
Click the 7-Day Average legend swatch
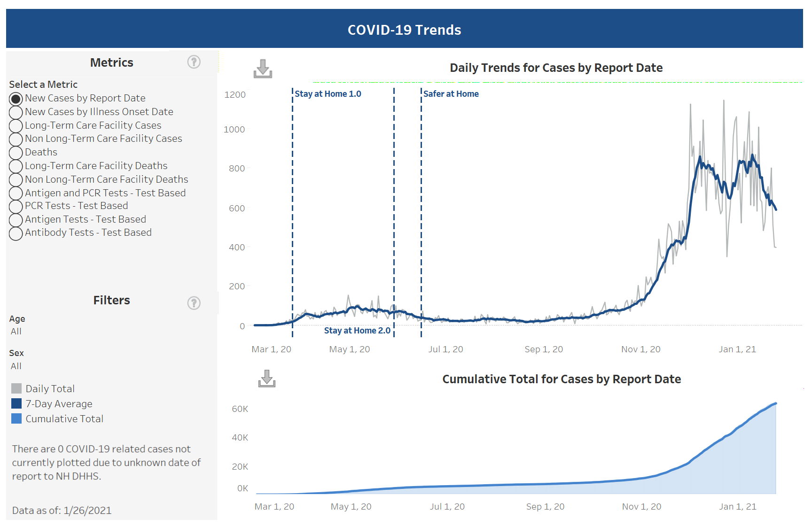click(x=16, y=403)
